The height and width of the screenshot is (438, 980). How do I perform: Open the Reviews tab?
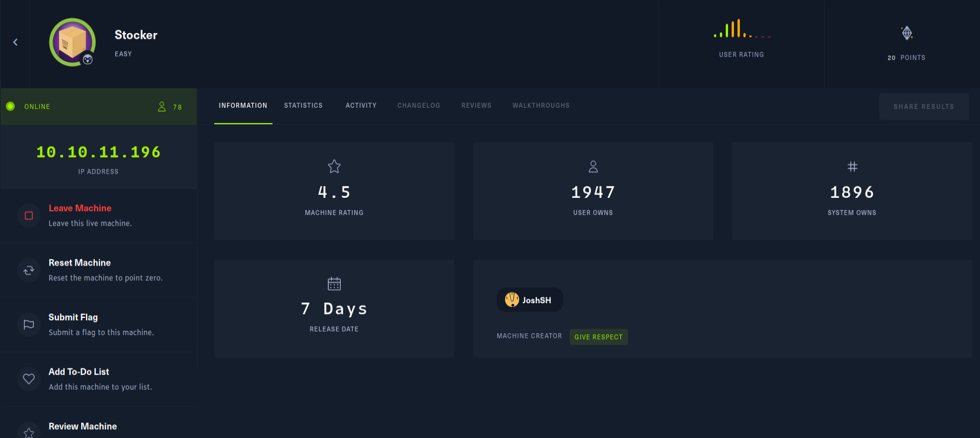tap(476, 106)
